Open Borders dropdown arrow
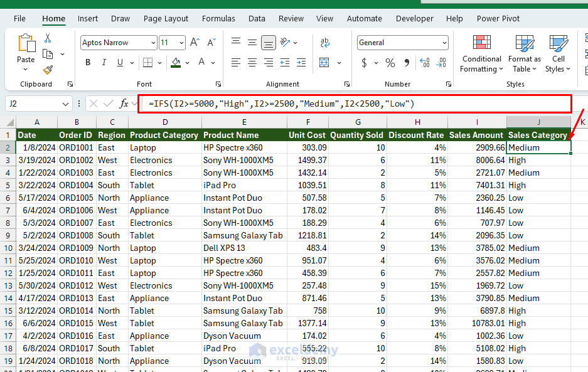The width and height of the screenshot is (588, 372). tap(159, 63)
